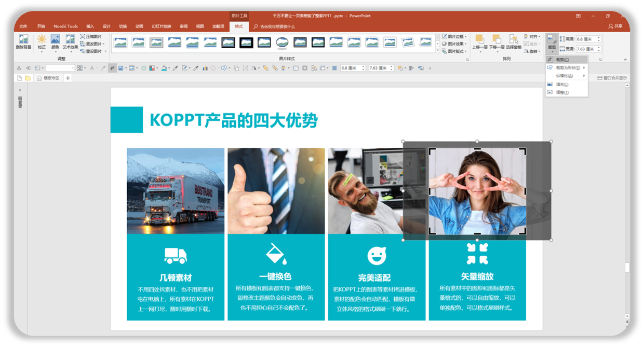Click the ribbon Width (宽度) field
Image resolution: width=644 pixels, height=347 pixels.
point(588,49)
